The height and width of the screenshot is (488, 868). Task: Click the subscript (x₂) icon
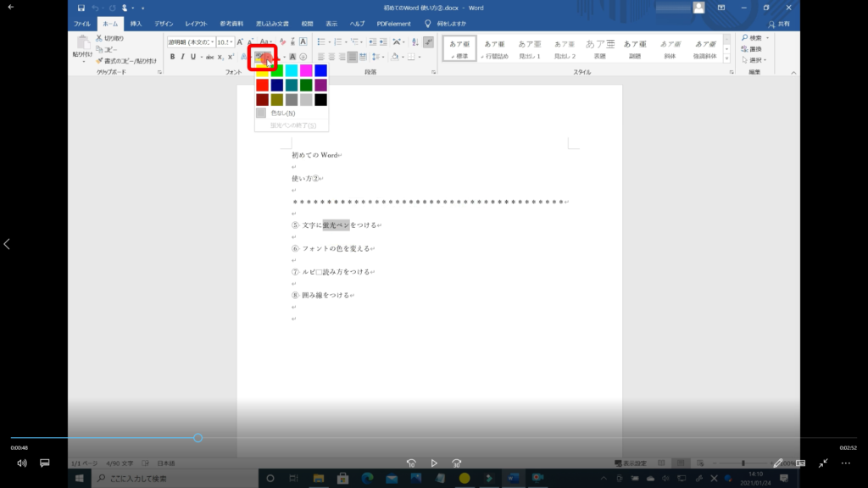220,57
